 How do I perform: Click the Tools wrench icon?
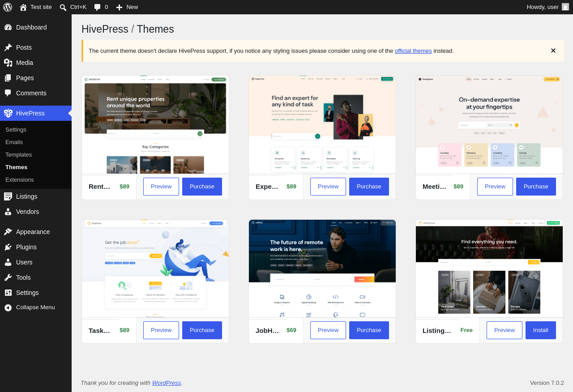point(8,277)
